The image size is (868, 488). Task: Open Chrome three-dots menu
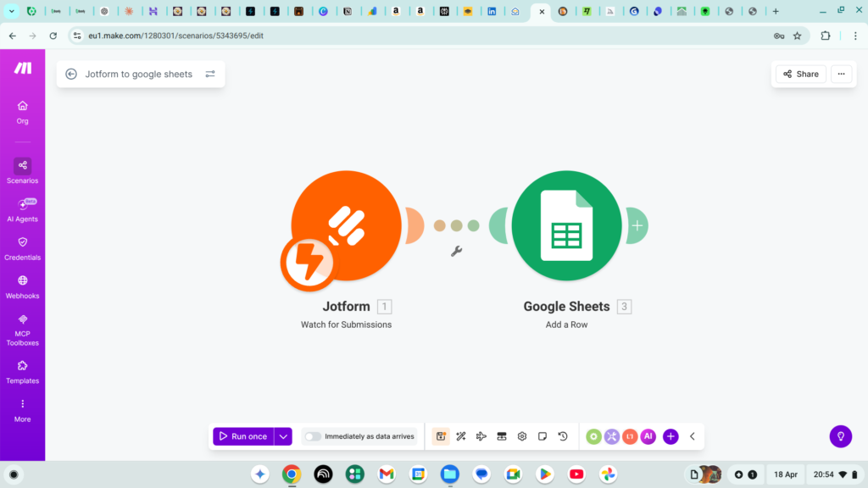click(855, 36)
